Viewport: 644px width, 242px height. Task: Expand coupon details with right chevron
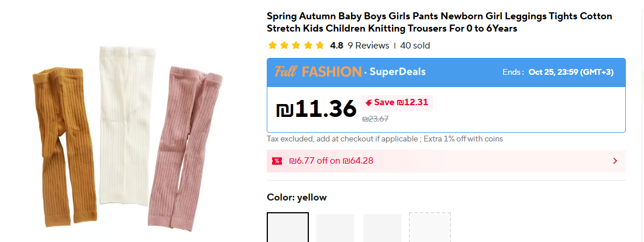tap(615, 161)
